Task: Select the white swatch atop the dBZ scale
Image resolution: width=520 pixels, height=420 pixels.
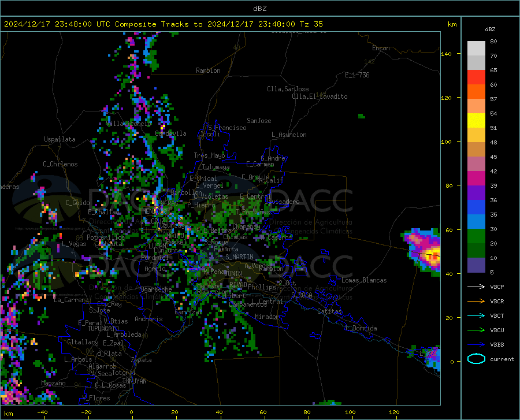Action: click(476, 48)
